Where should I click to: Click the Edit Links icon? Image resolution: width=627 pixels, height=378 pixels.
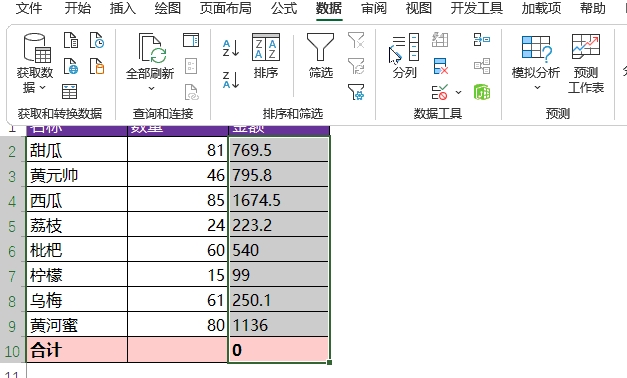(191, 92)
